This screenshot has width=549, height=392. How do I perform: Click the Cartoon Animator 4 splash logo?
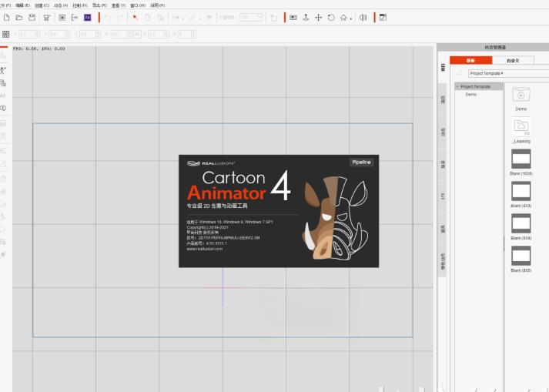pyautogui.click(x=239, y=186)
